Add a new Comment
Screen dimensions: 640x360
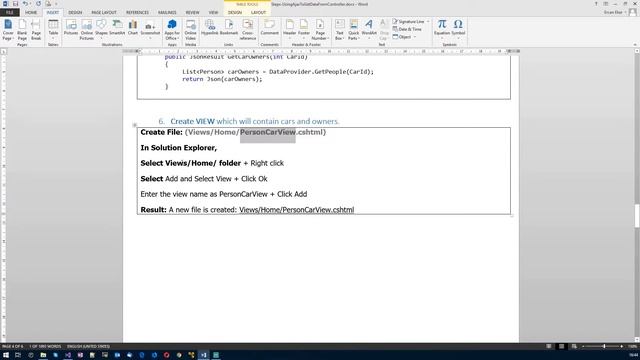269,28
